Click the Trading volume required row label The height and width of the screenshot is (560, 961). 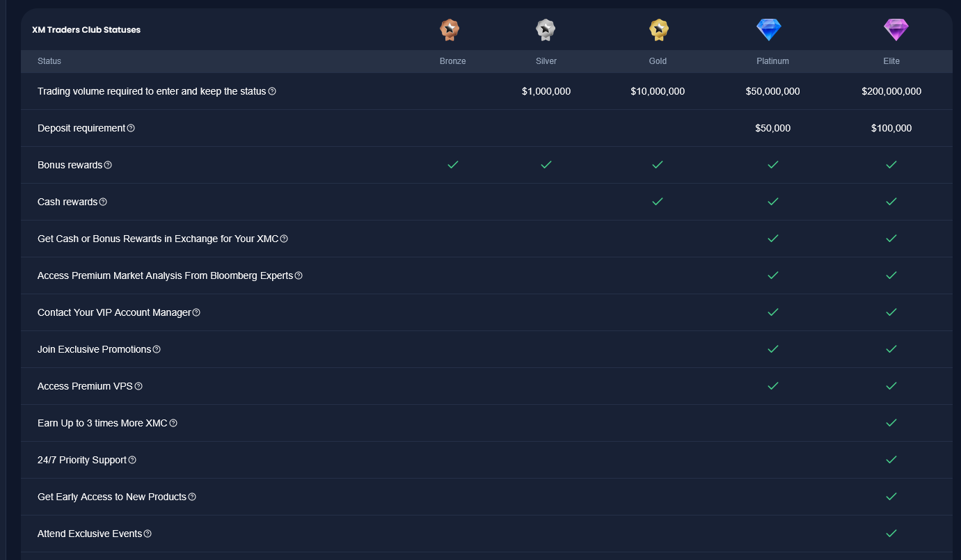click(x=152, y=91)
